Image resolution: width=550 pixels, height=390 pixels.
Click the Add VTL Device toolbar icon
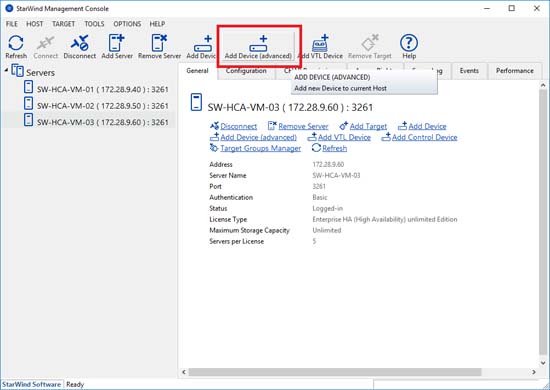tap(320, 47)
